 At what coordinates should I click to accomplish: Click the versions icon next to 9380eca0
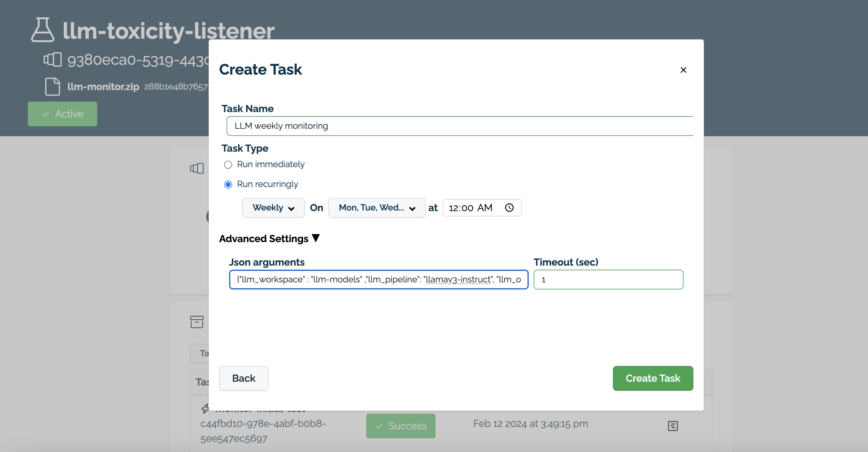52,60
